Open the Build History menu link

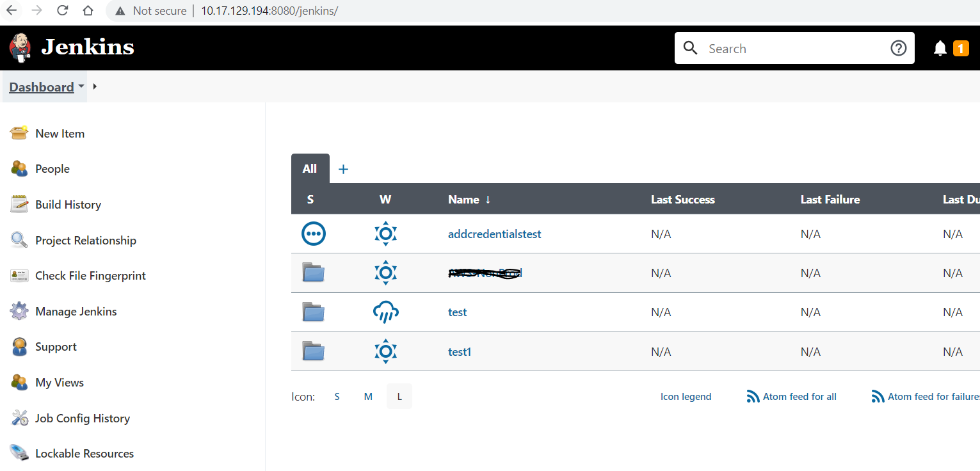(x=68, y=205)
